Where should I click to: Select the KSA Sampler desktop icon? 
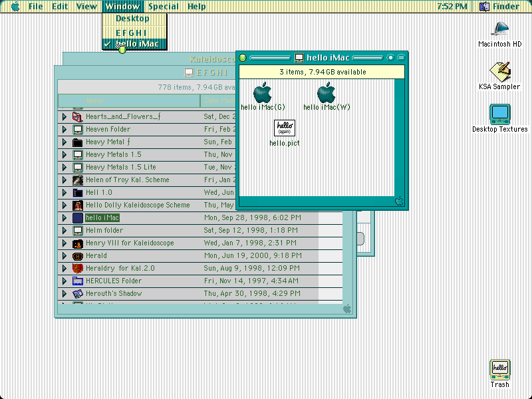500,72
